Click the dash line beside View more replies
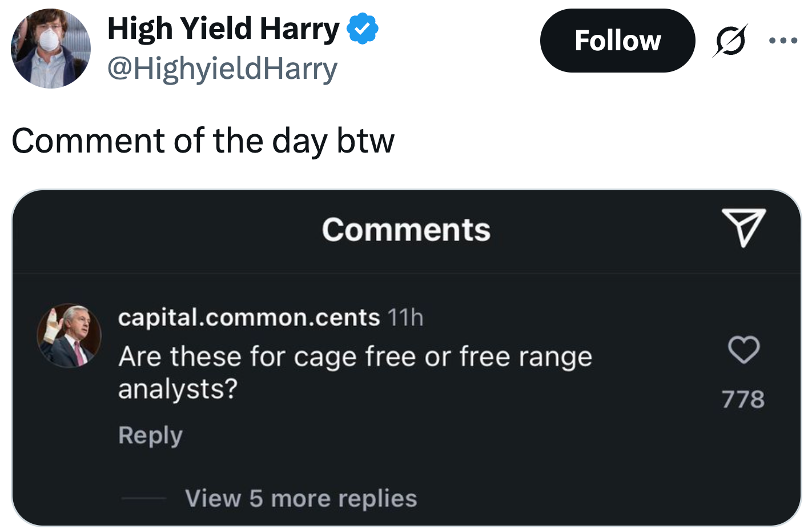 [x=143, y=498]
